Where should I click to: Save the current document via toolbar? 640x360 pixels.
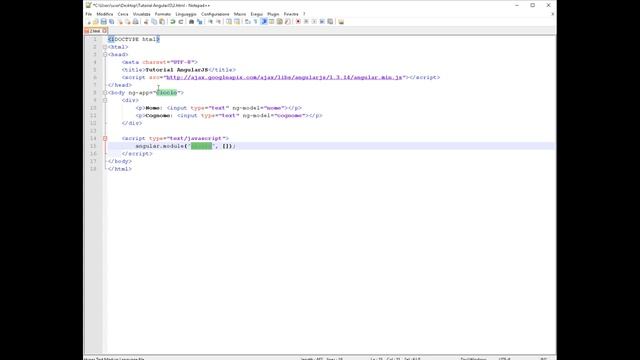click(104, 22)
